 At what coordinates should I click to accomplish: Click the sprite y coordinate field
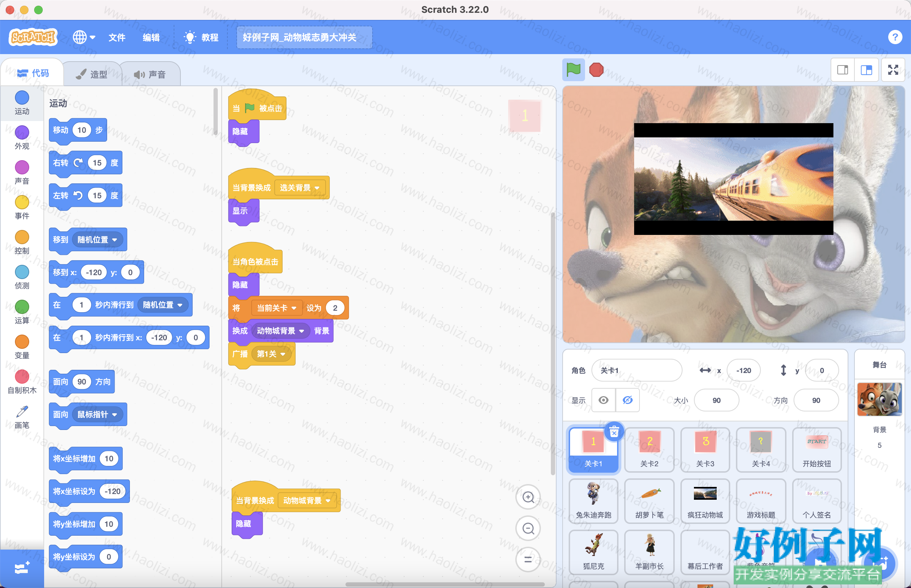[x=822, y=371]
